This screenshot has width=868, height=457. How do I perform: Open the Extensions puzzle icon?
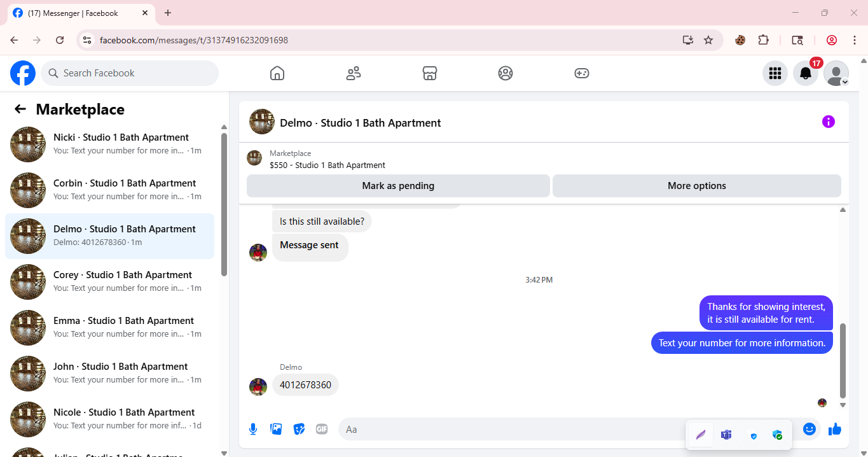[764, 40]
